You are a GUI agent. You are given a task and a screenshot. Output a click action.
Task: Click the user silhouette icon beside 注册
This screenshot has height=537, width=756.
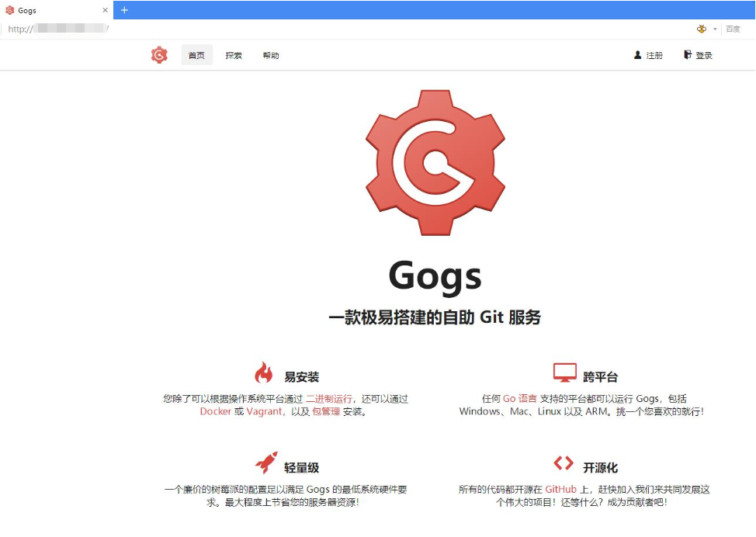pyautogui.click(x=637, y=55)
